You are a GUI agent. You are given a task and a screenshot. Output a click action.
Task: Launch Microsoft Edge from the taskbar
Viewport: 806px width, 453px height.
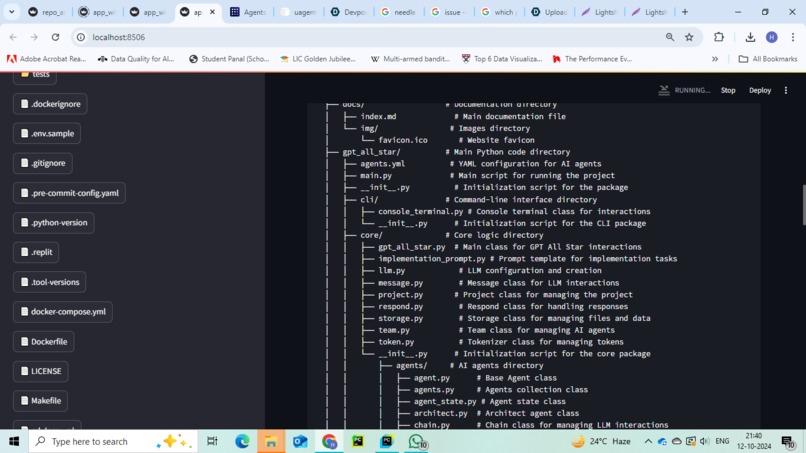point(242,441)
